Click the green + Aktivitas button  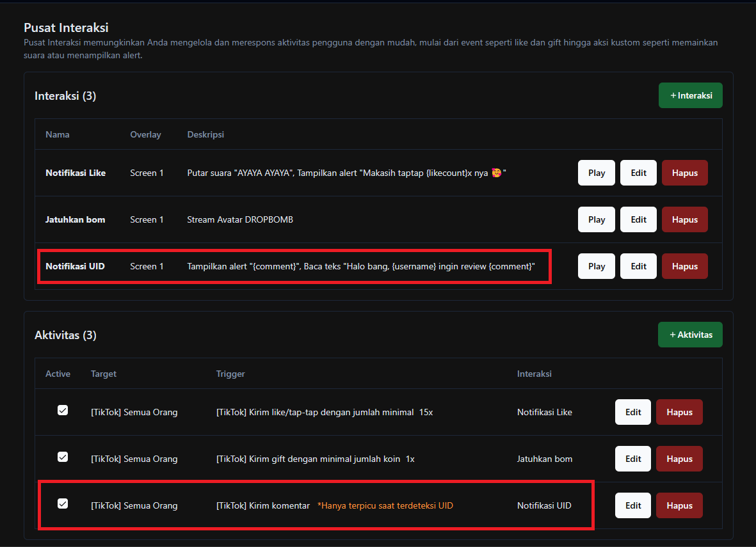pos(690,335)
